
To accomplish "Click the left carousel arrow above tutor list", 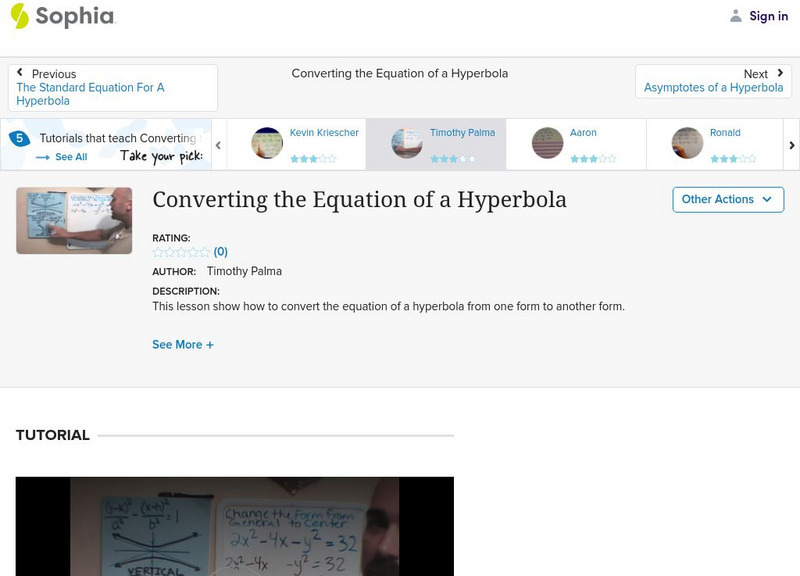I will pyautogui.click(x=216, y=144).
